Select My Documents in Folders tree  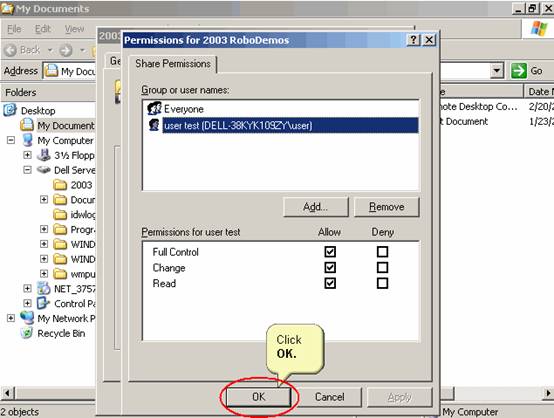pos(66,125)
